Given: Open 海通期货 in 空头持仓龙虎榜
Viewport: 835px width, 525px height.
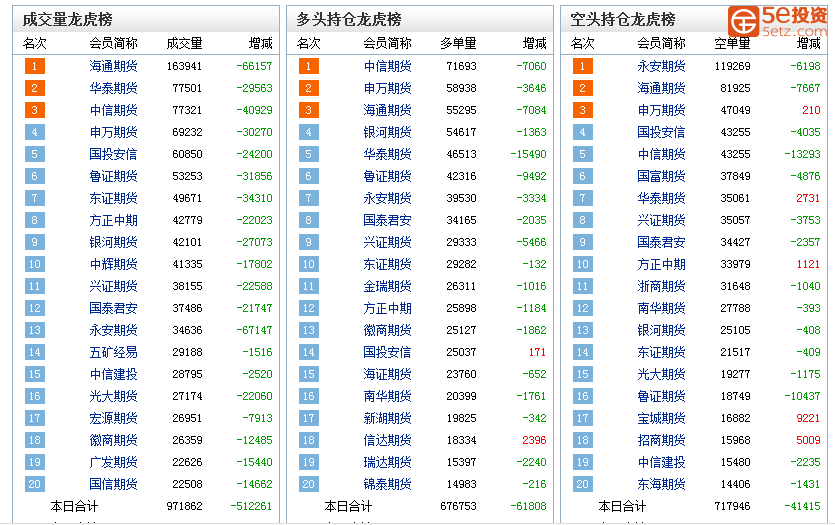Looking at the screenshot, I should point(661,88).
